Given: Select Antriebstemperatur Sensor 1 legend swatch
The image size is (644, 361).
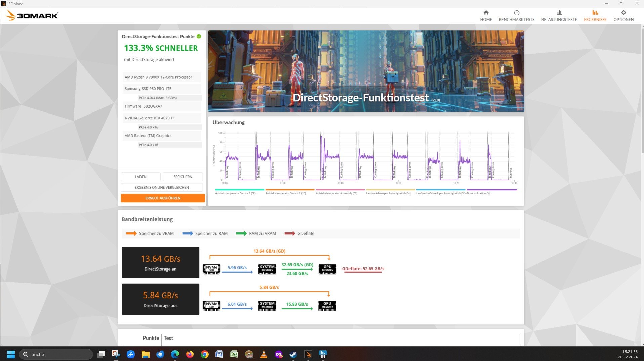Looking at the screenshot, I should pyautogui.click(x=240, y=190).
